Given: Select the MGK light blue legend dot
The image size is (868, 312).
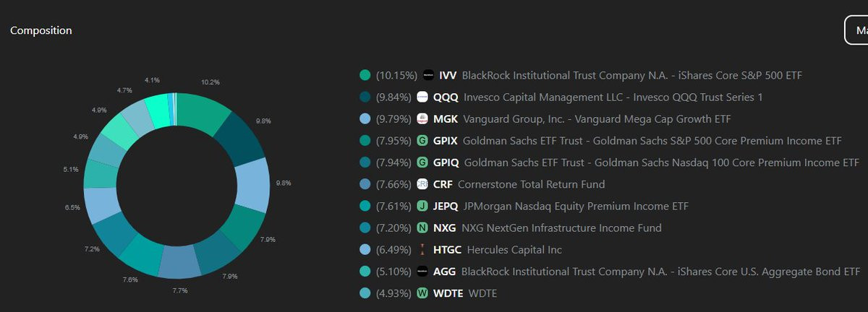Looking at the screenshot, I should 365,118.
